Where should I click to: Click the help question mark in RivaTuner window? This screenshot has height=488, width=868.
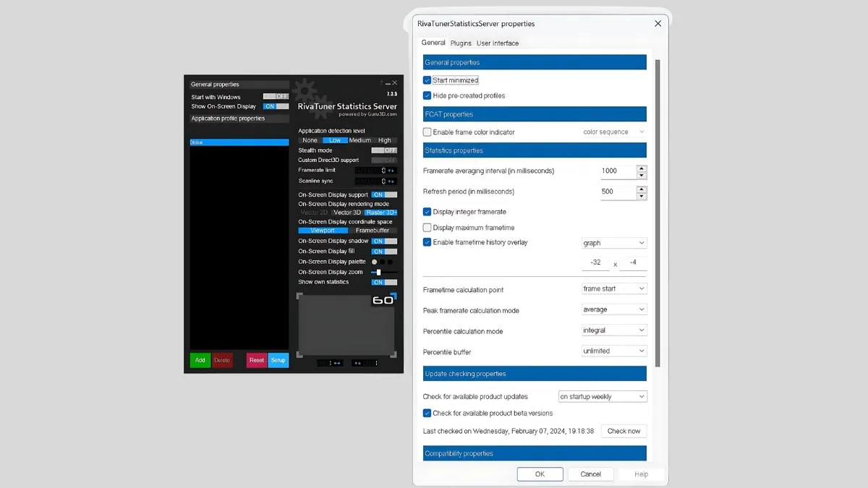[381, 83]
